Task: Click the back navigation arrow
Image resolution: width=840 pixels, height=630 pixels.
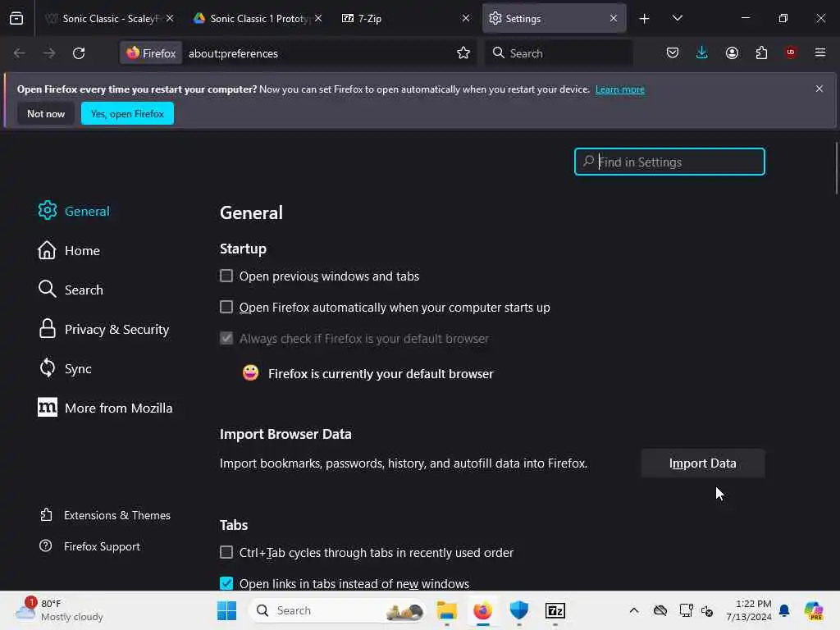Action: [x=20, y=53]
